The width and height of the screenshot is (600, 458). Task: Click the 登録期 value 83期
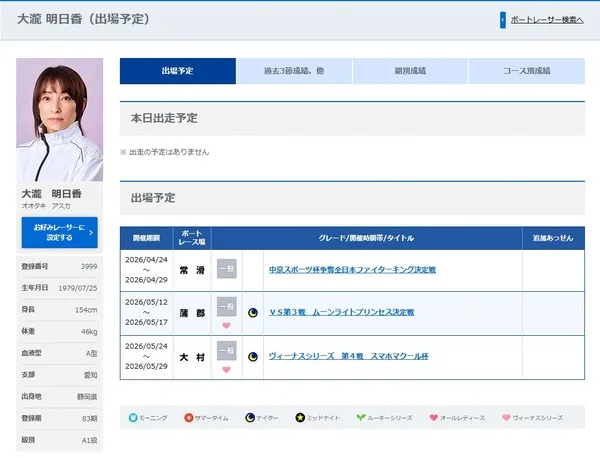pyautogui.click(x=90, y=419)
